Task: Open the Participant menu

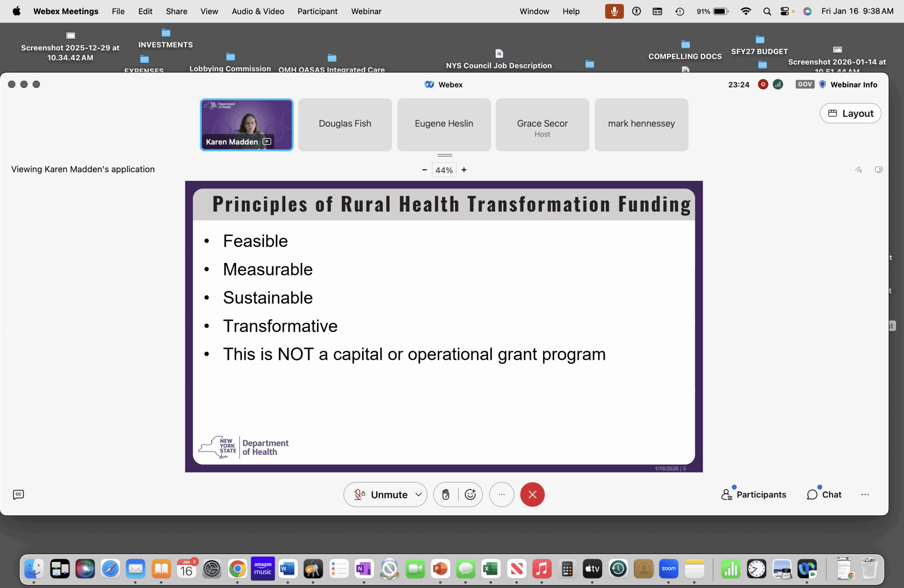Action: pos(317,11)
